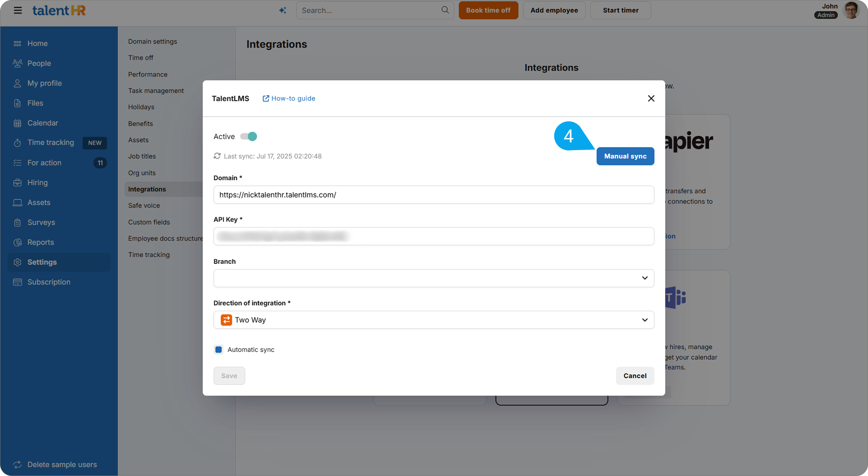This screenshot has height=476, width=868.
Task: Click the Home sidebar icon
Action: (x=17, y=43)
